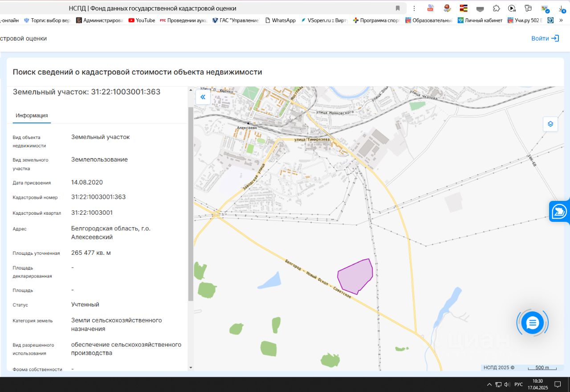Select the 'Информация' tab

32,115
